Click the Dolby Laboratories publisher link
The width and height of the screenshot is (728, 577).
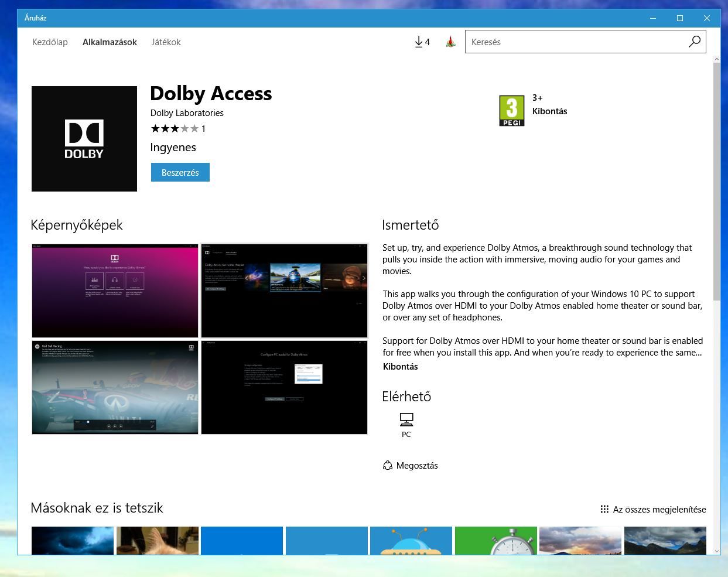point(187,113)
